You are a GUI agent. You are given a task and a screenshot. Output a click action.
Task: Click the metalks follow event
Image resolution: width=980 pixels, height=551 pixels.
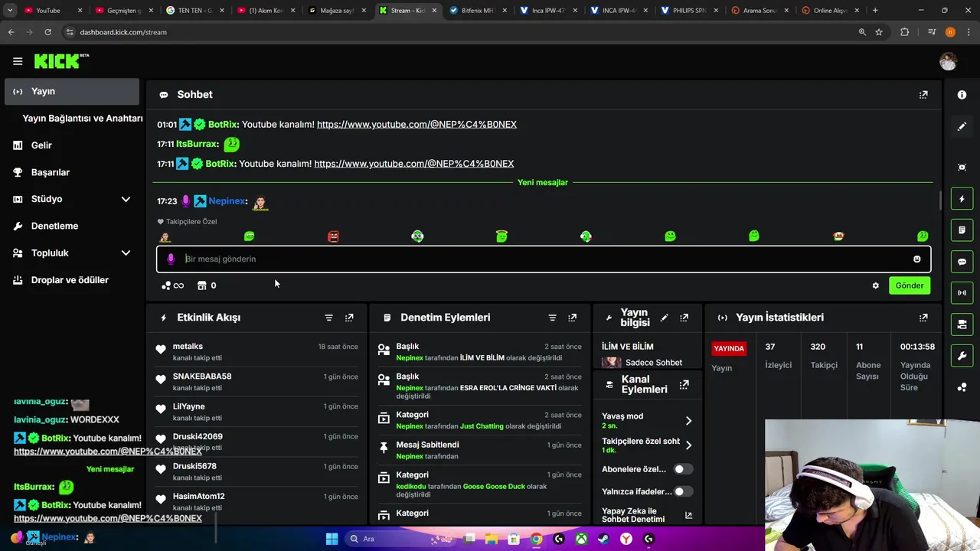coord(256,352)
